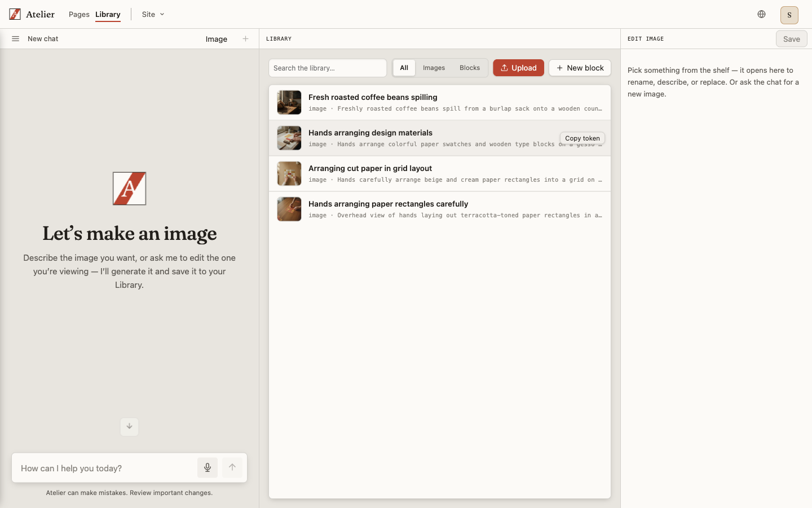
Task: Click the How can I help you today input
Action: coord(106,468)
